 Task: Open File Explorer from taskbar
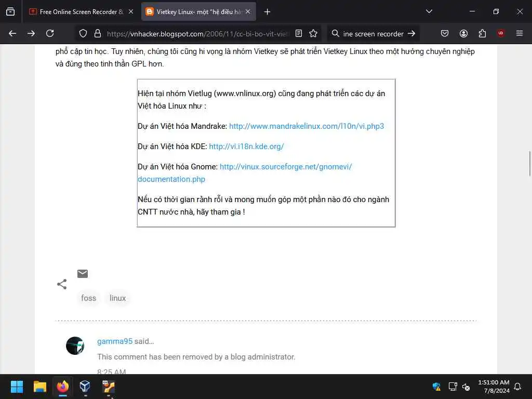(39, 387)
